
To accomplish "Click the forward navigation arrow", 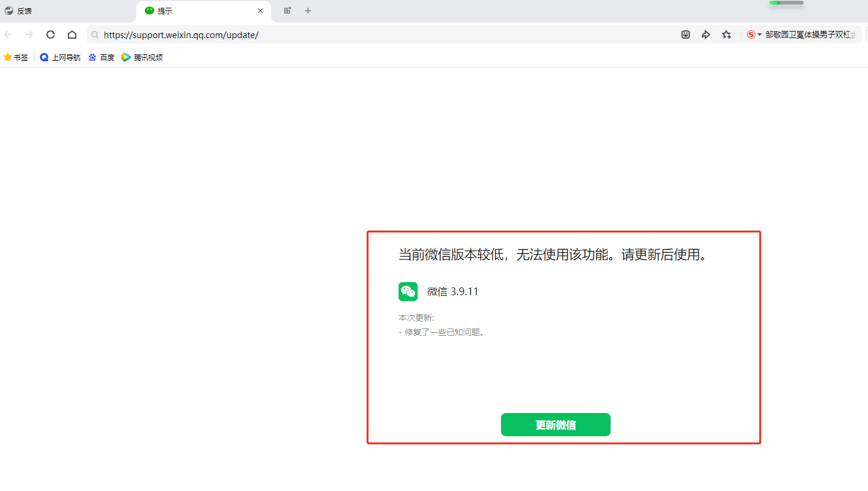I will (x=29, y=35).
